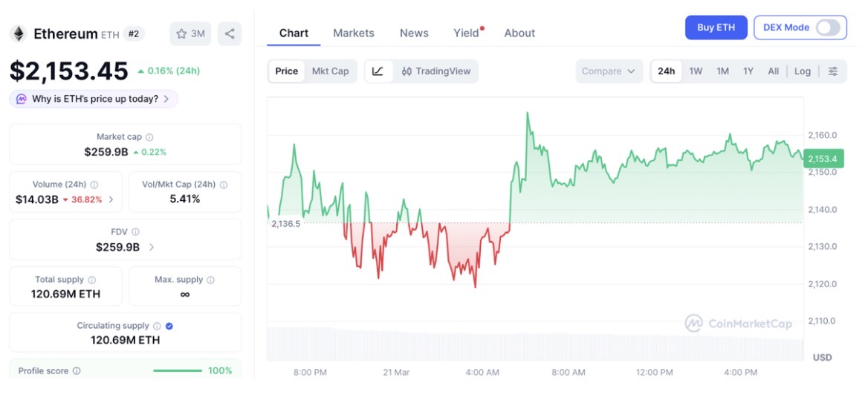Switch to the News tab
Viewport: 868px width, 398px height.
pyautogui.click(x=414, y=33)
